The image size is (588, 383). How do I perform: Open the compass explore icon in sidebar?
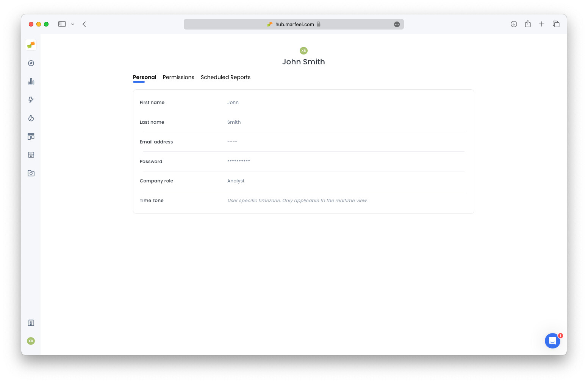[31, 63]
